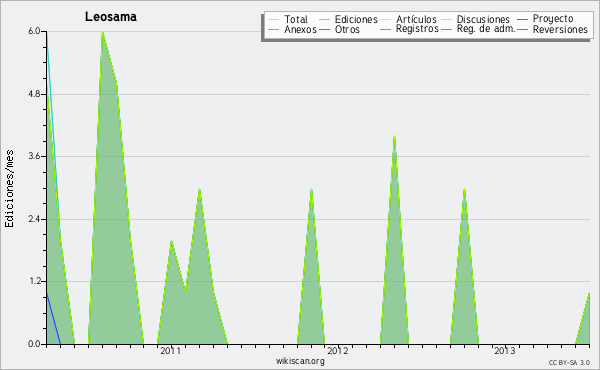Image resolution: width=600 pixels, height=370 pixels.
Task: Click the 3.6 y-axis value
Action: point(34,156)
